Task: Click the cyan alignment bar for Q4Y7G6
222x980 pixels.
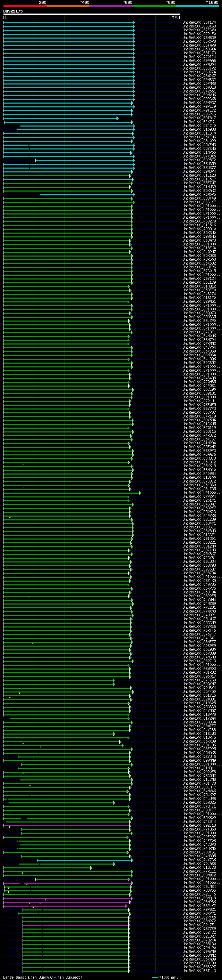Action: pyautogui.click(x=85, y=860)
